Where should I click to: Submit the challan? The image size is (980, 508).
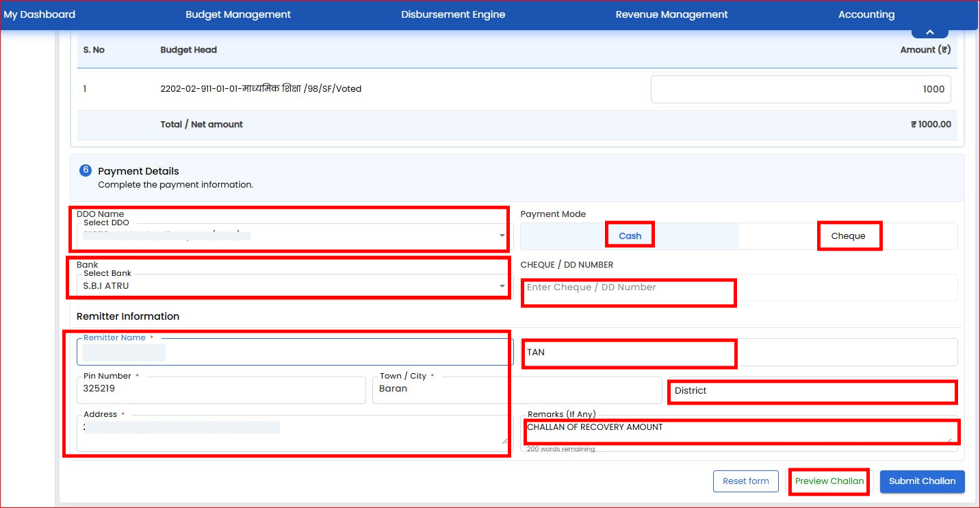[x=923, y=481]
